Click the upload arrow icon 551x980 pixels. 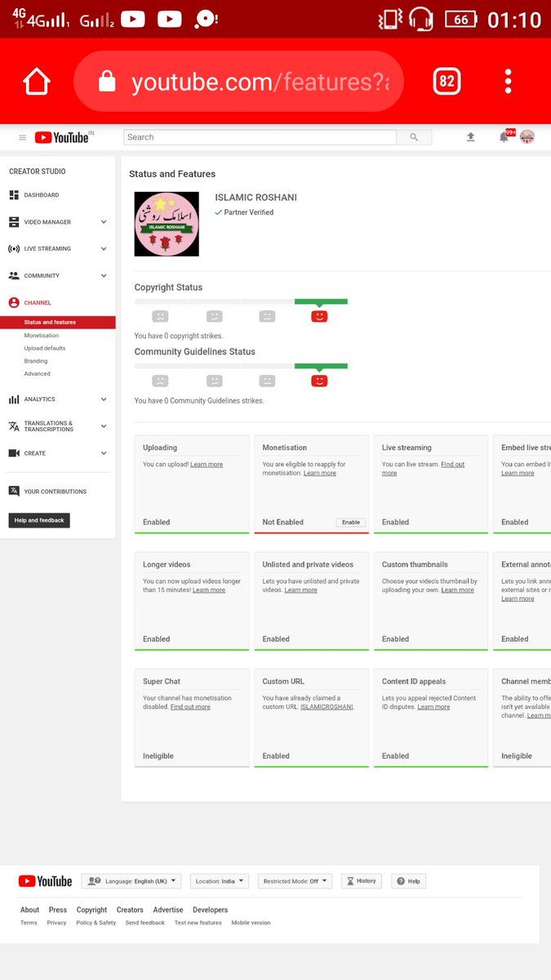pos(471,137)
